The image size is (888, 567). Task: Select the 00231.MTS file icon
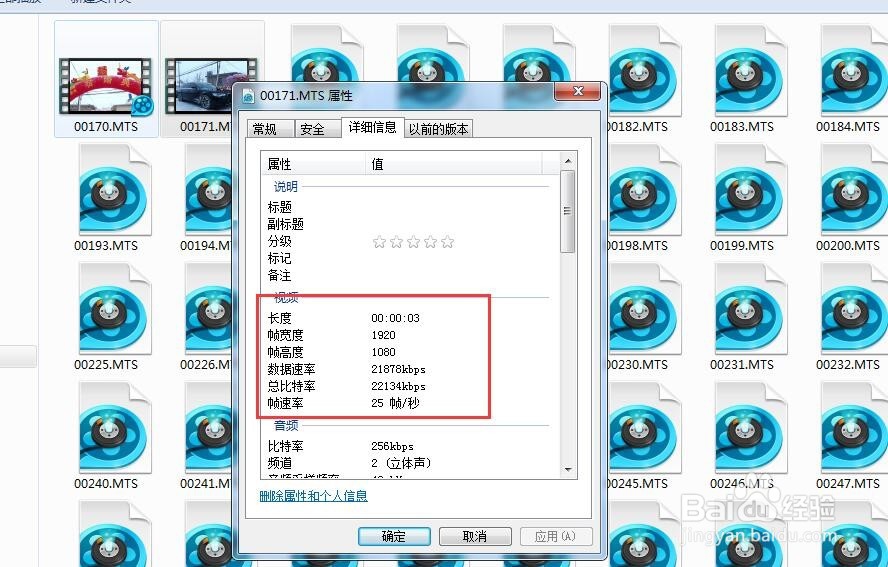(x=751, y=309)
